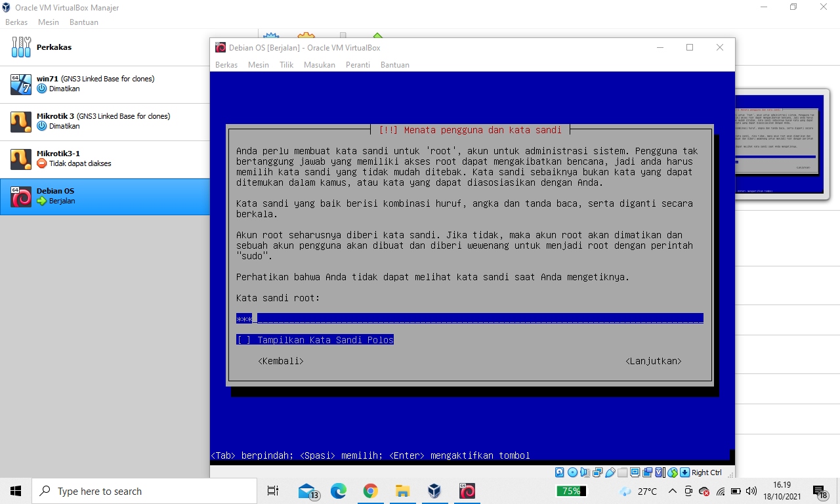Show hidden system tray icons
840x504 pixels.
(673, 491)
